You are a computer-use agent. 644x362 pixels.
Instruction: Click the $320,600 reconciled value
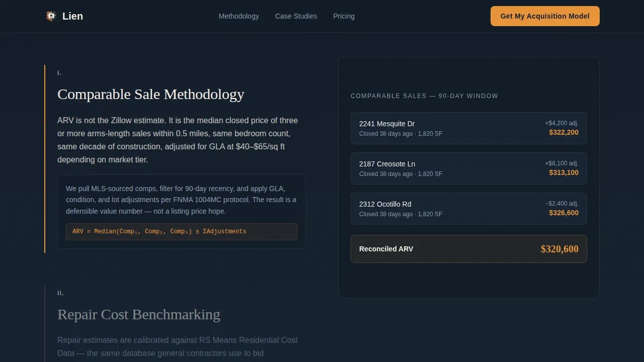click(559, 248)
